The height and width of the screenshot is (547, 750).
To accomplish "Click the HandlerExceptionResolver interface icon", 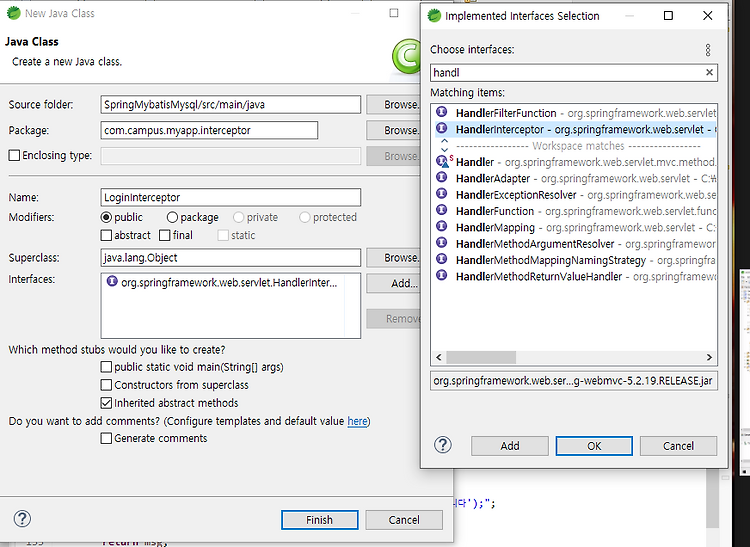I will click(441, 194).
